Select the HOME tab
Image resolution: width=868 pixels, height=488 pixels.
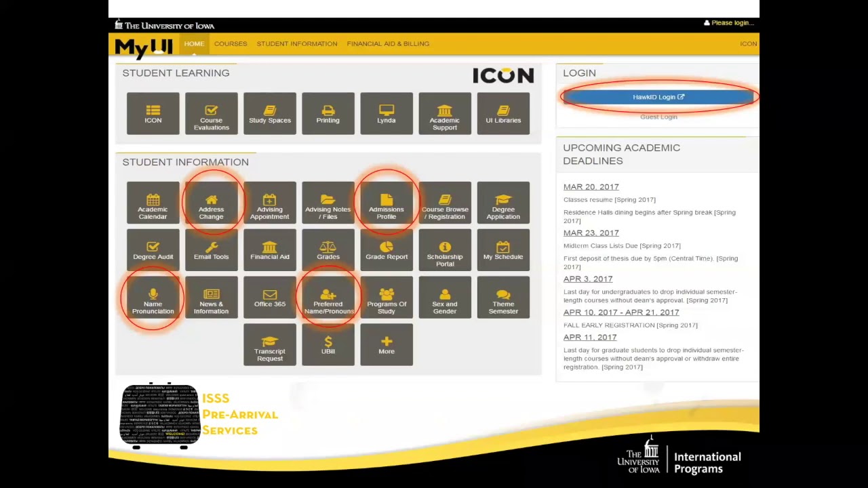click(x=194, y=43)
